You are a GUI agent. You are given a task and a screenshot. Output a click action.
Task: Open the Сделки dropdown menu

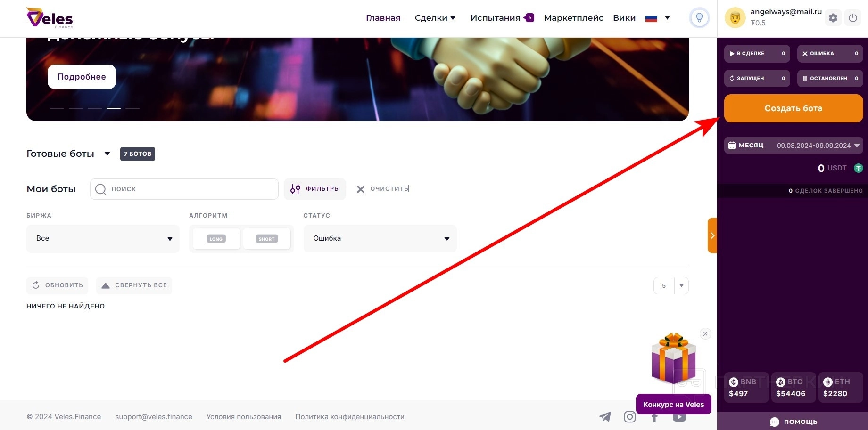(x=435, y=18)
